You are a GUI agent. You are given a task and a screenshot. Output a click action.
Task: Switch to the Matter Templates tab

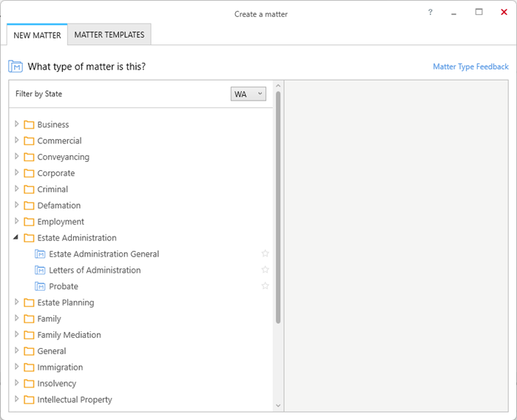click(109, 35)
